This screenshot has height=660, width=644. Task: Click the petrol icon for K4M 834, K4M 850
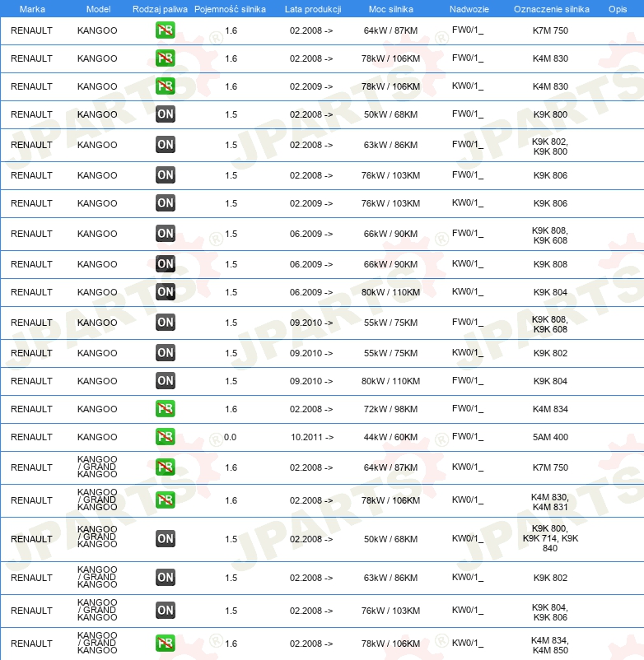(165, 644)
